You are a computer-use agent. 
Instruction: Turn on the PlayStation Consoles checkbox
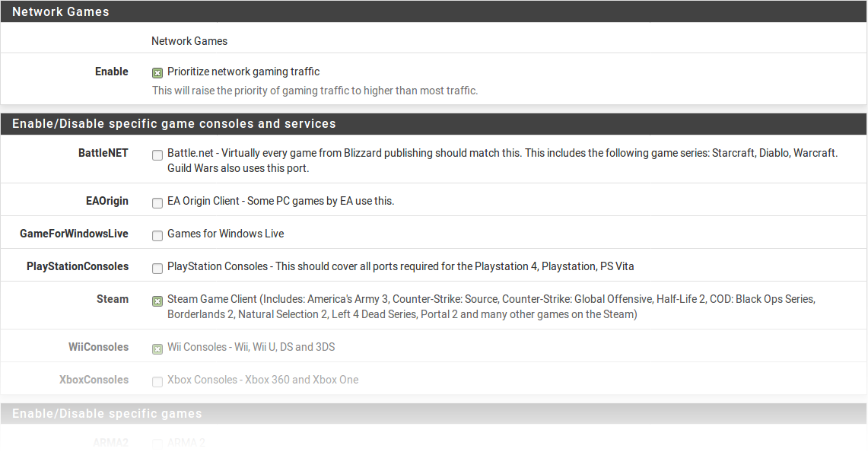tap(157, 269)
